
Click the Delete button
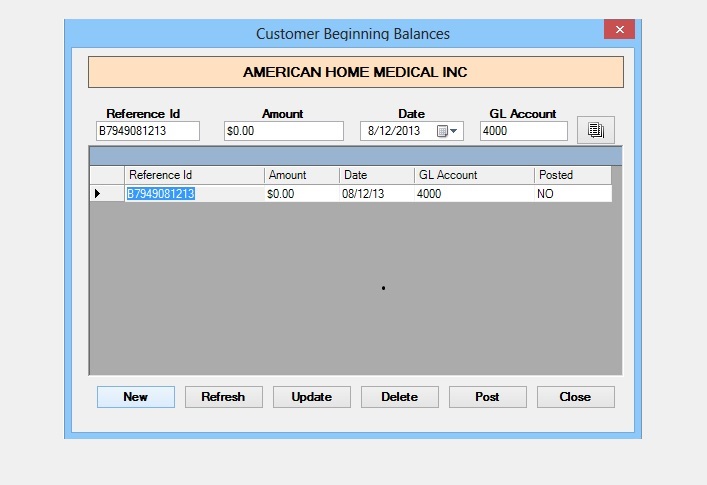point(399,397)
